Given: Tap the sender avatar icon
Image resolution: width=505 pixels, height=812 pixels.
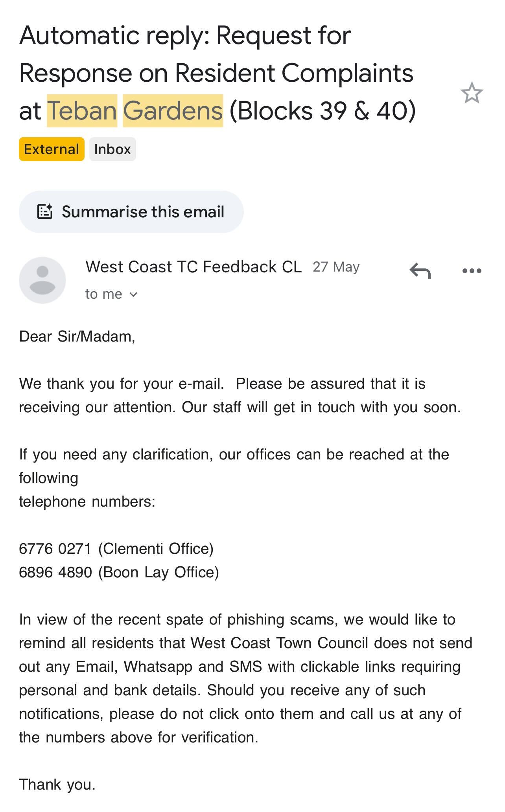Looking at the screenshot, I should pyautogui.click(x=42, y=280).
